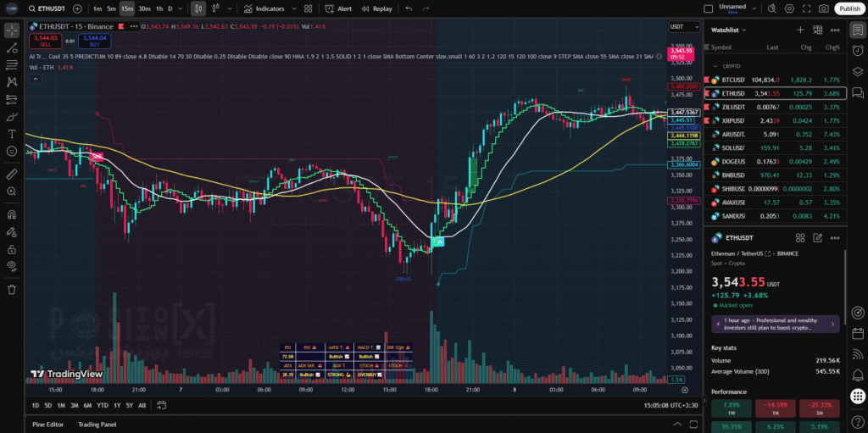The image size is (868, 433).
Task: Open the timeframe dropdown arrow
Action: (181, 8)
